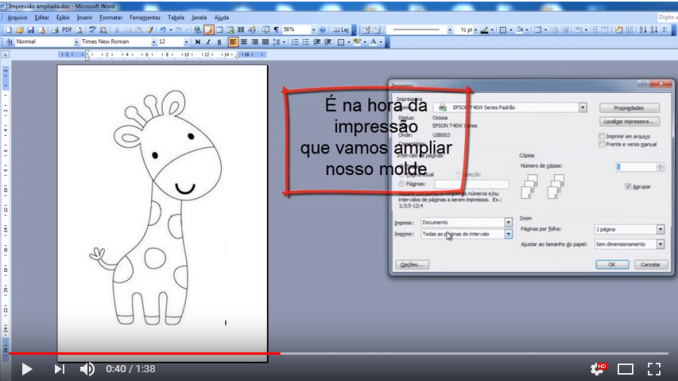
Task: Toggle Bold (N) formatting
Action: pyautogui.click(x=198, y=42)
